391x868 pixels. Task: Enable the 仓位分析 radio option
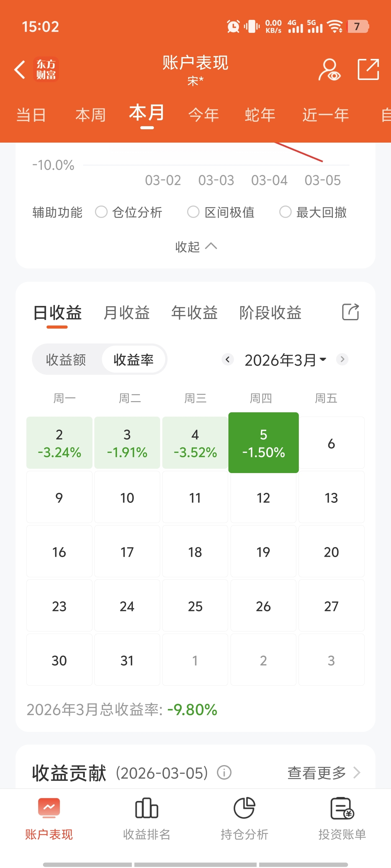(101, 212)
